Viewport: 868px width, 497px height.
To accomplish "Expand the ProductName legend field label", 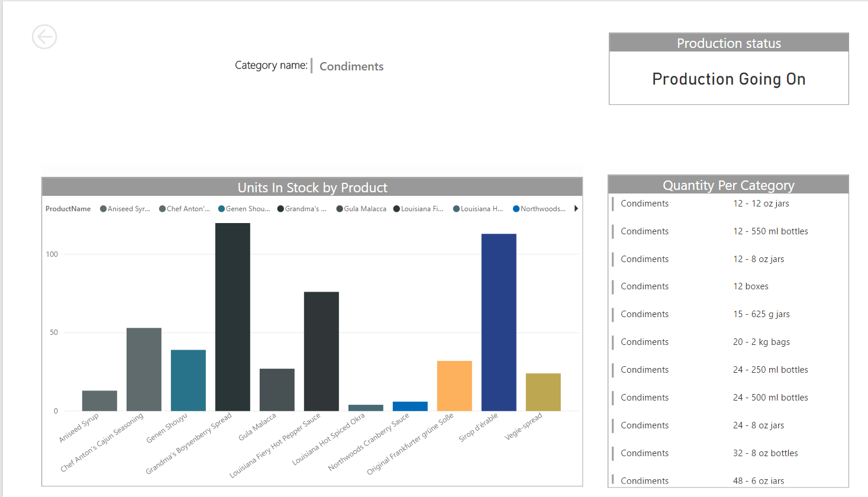I will (67, 208).
